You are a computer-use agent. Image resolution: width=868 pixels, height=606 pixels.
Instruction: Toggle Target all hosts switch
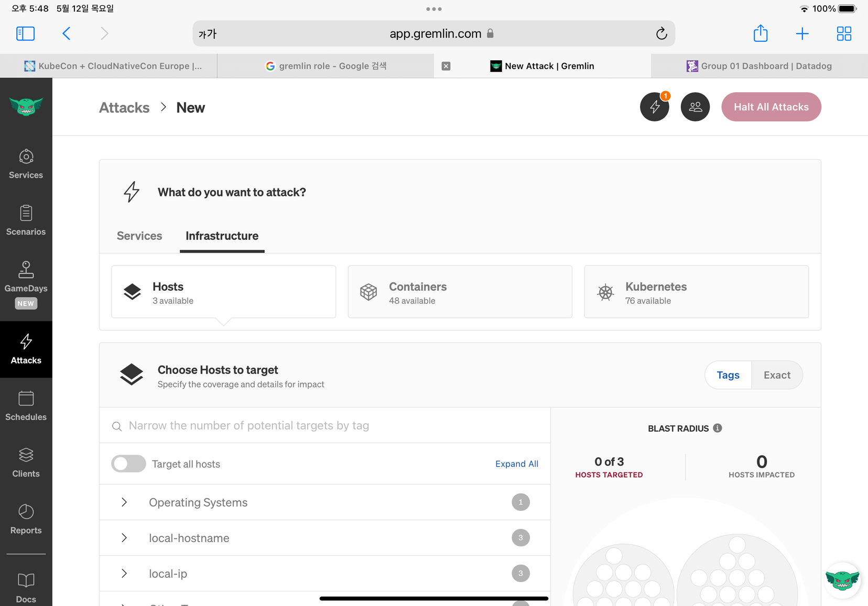(128, 464)
